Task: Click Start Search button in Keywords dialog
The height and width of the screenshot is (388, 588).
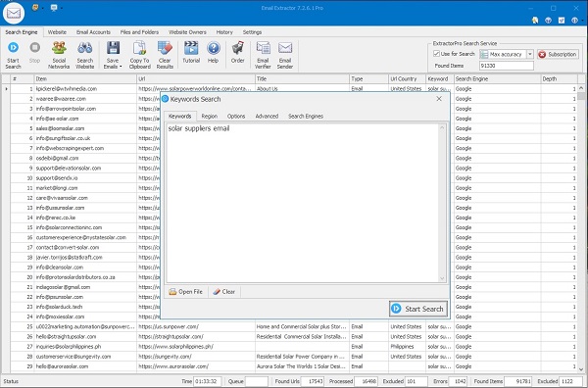Action: click(418, 309)
